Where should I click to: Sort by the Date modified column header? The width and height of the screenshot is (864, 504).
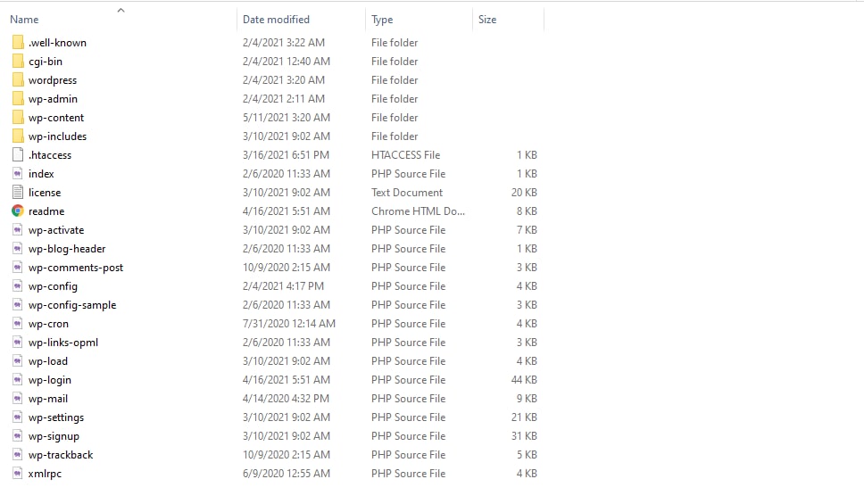pyautogui.click(x=276, y=20)
